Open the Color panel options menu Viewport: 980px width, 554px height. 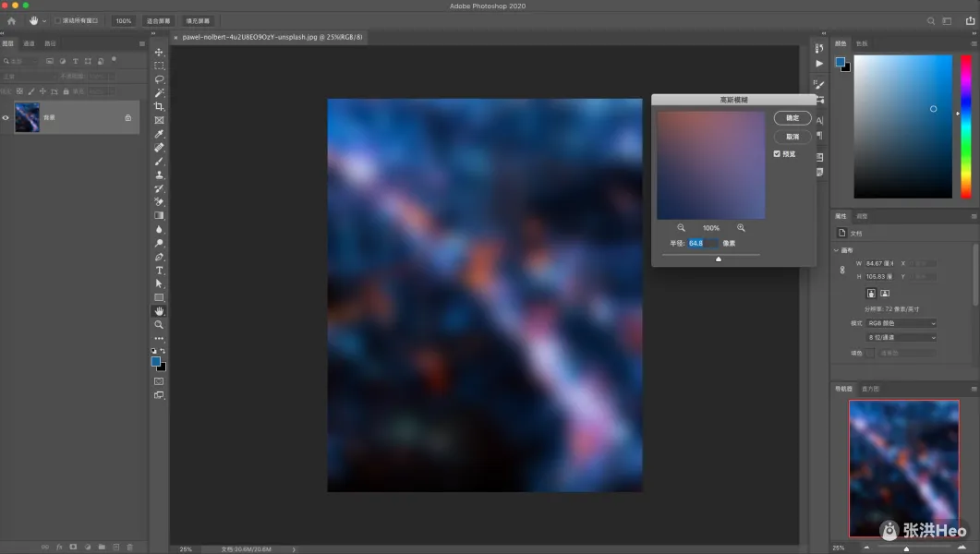coord(974,43)
